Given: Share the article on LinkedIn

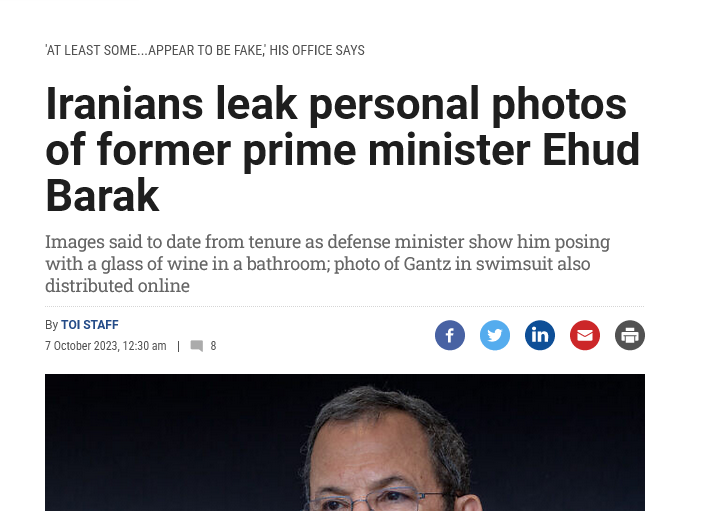Looking at the screenshot, I should tap(540, 335).
